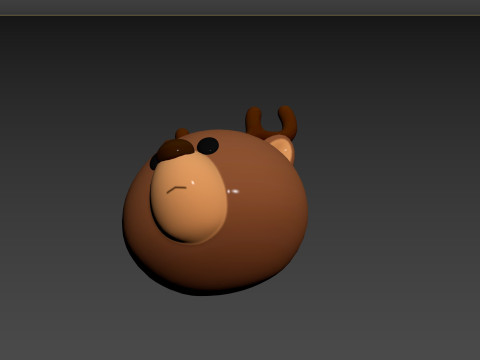Select the large forked antler
The height and width of the screenshot is (360, 480).
(x=271, y=123)
